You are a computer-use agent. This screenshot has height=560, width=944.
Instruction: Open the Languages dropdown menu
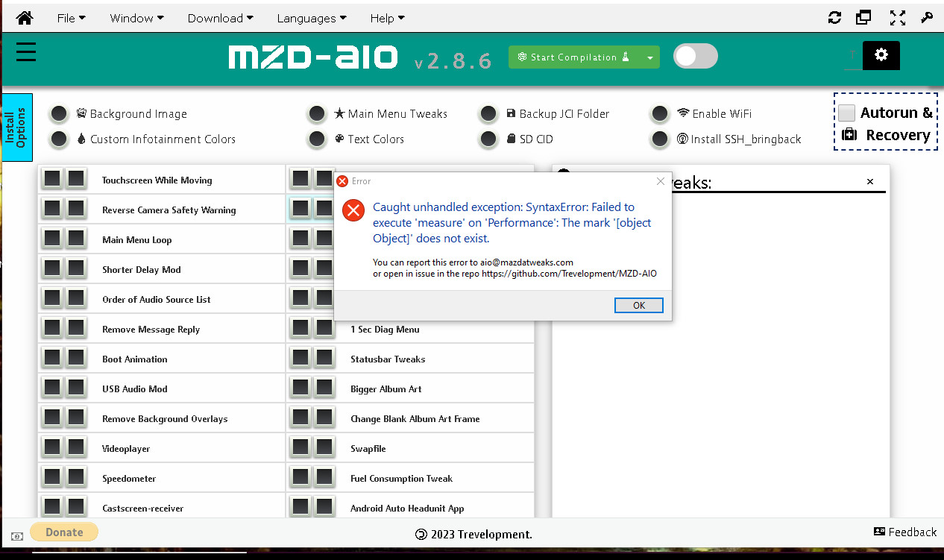tap(311, 18)
